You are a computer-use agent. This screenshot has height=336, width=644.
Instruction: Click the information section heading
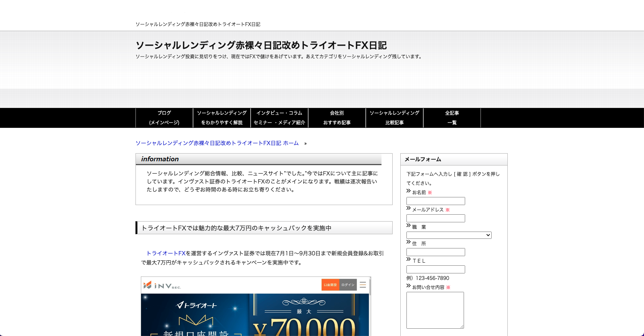[x=259, y=159]
